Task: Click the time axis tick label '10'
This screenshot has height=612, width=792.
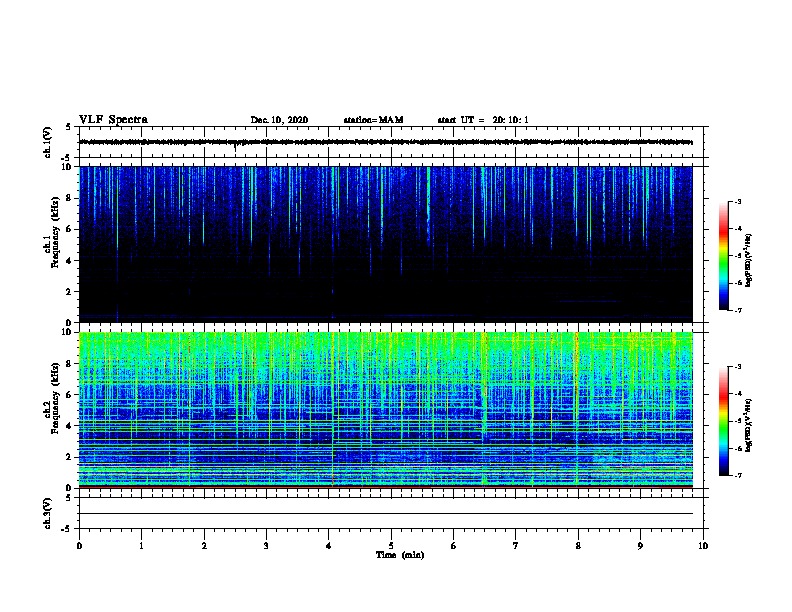Action: coord(703,545)
